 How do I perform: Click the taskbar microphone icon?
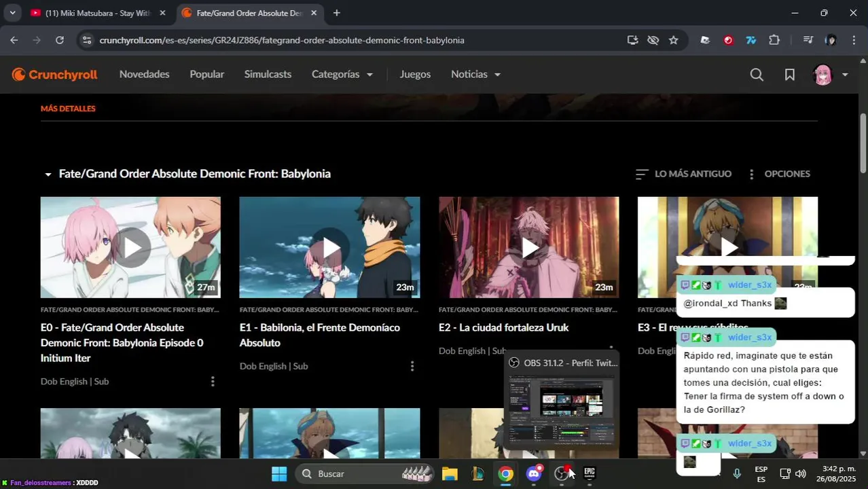737,473
